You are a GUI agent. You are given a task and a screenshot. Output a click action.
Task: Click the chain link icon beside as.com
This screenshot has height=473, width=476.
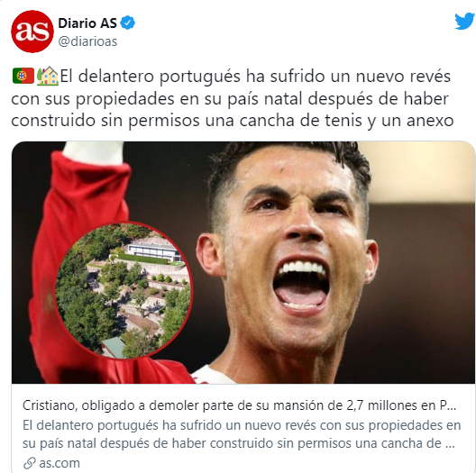coord(30,463)
